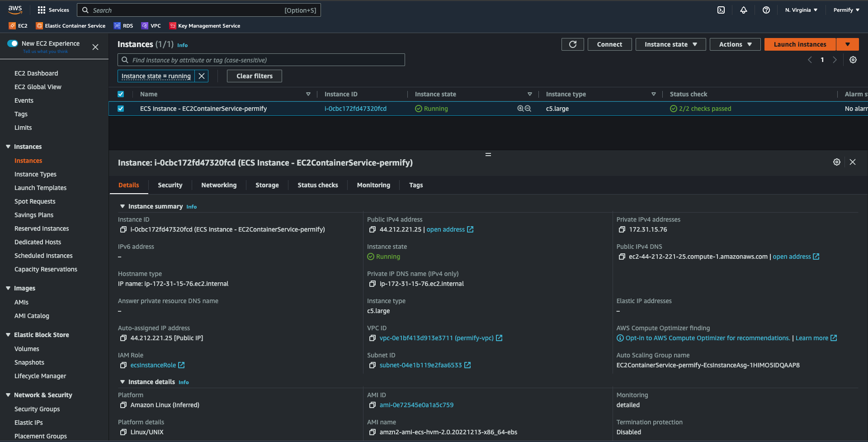Click zoom-out filter icon next to Running

click(x=528, y=109)
